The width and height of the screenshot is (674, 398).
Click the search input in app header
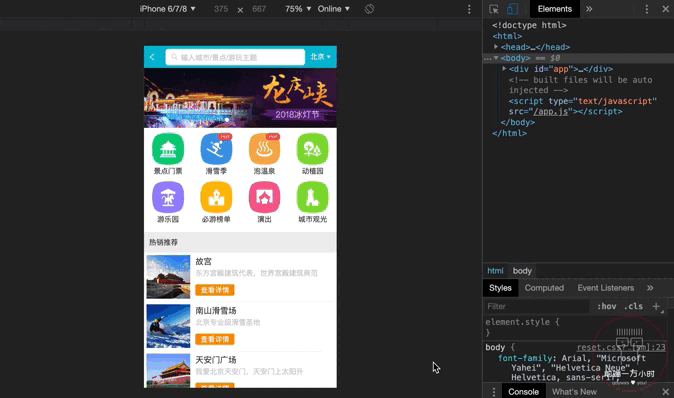[235, 57]
